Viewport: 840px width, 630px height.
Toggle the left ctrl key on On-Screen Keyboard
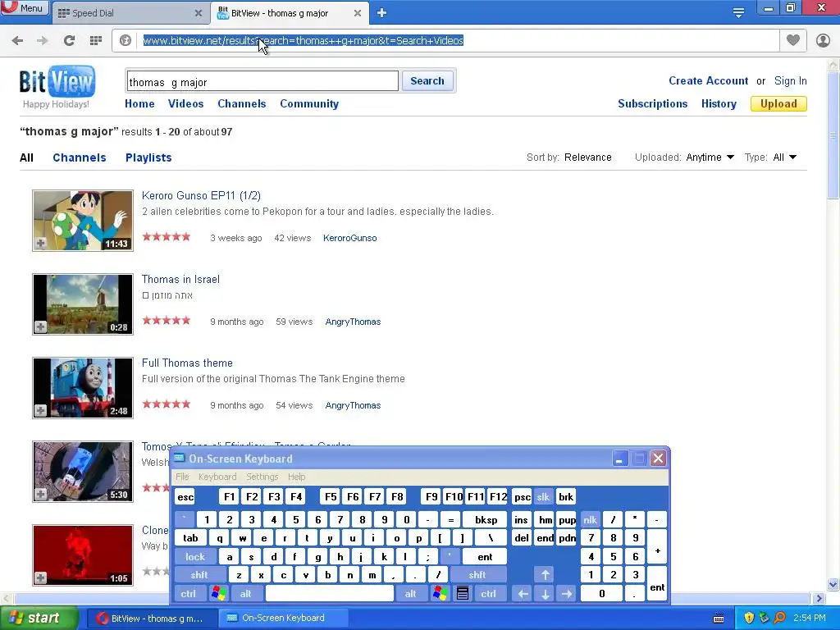click(188, 594)
